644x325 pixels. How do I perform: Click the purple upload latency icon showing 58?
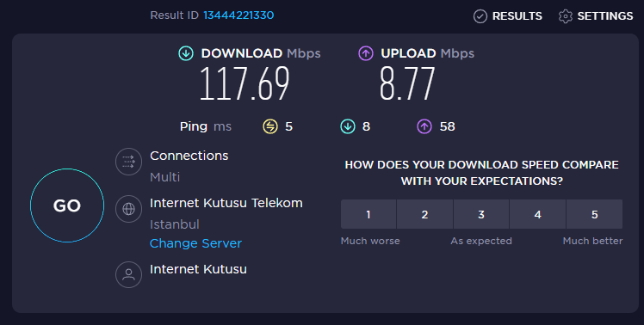(424, 126)
